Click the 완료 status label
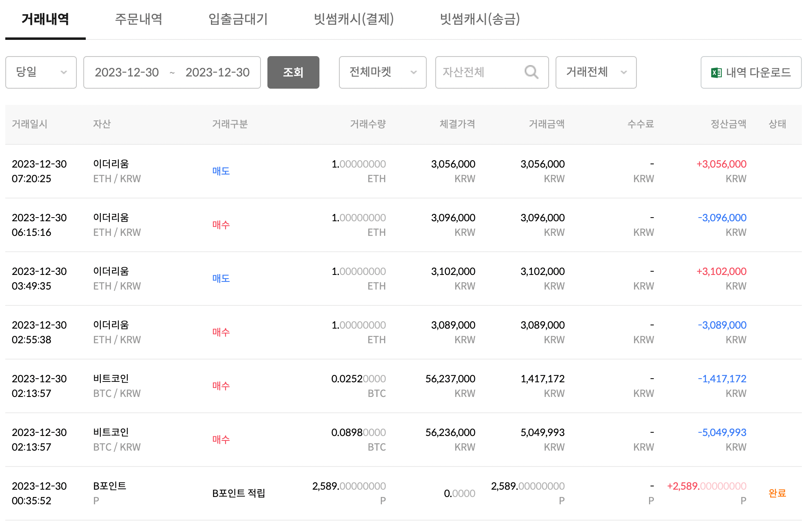This screenshot has width=812, height=523. tap(777, 493)
